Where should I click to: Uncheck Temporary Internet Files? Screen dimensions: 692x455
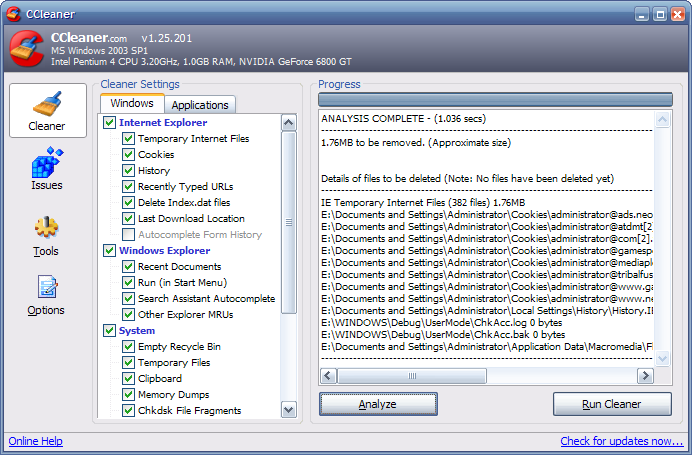coord(128,139)
